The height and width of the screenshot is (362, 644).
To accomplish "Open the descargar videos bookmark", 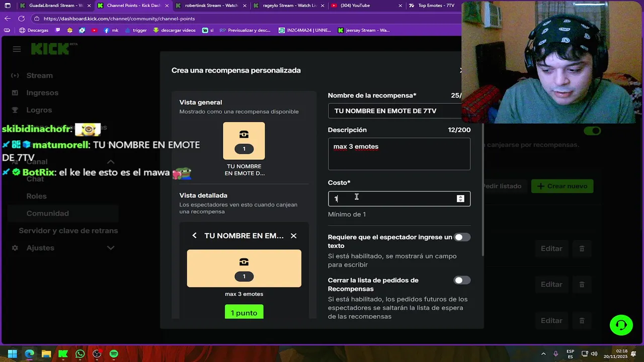I will 175,30.
